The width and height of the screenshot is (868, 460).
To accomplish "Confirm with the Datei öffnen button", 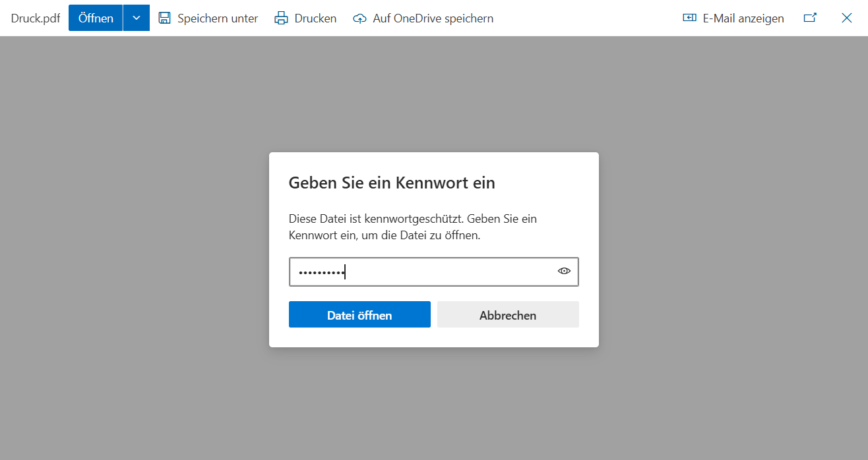I will pyautogui.click(x=359, y=315).
